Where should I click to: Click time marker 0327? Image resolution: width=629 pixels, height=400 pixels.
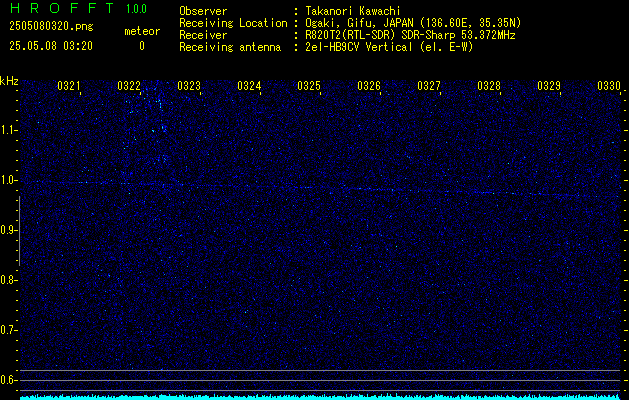coord(429,86)
